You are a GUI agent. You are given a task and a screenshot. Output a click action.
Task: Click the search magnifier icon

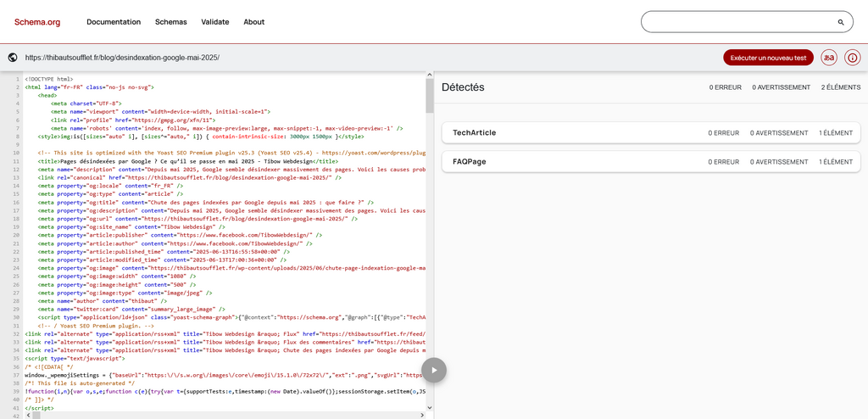841,22
